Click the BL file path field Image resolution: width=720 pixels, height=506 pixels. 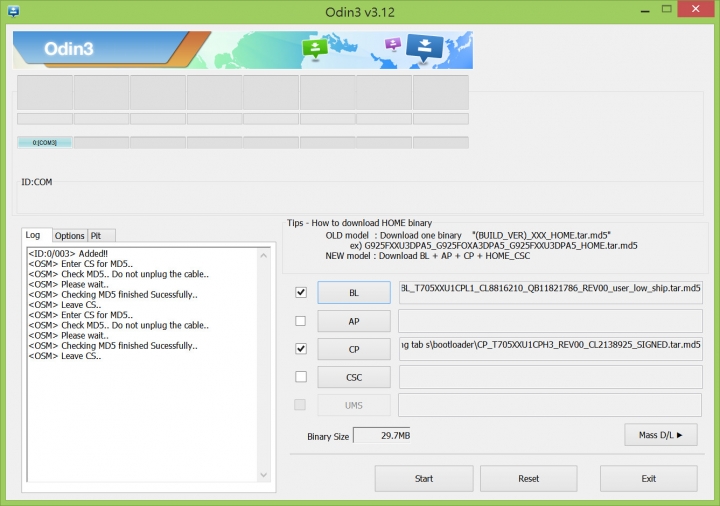click(x=551, y=292)
